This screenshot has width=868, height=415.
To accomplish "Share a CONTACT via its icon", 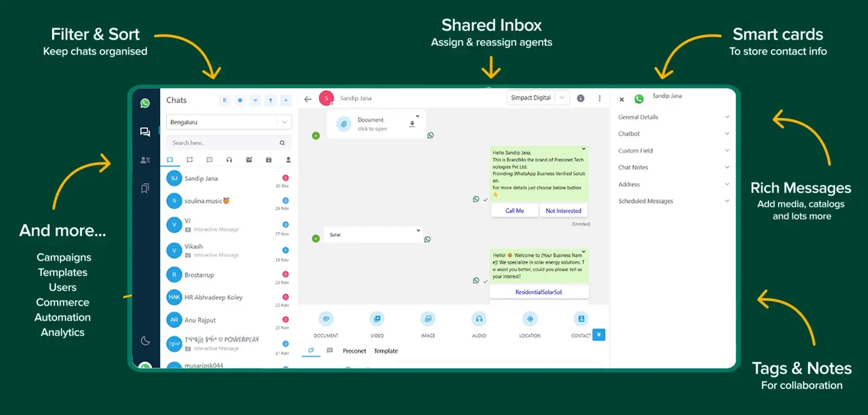I will tap(580, 319).
